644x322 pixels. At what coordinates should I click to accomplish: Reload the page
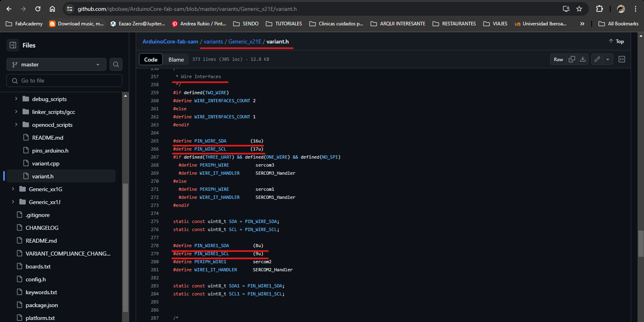(x=38, y=9)
